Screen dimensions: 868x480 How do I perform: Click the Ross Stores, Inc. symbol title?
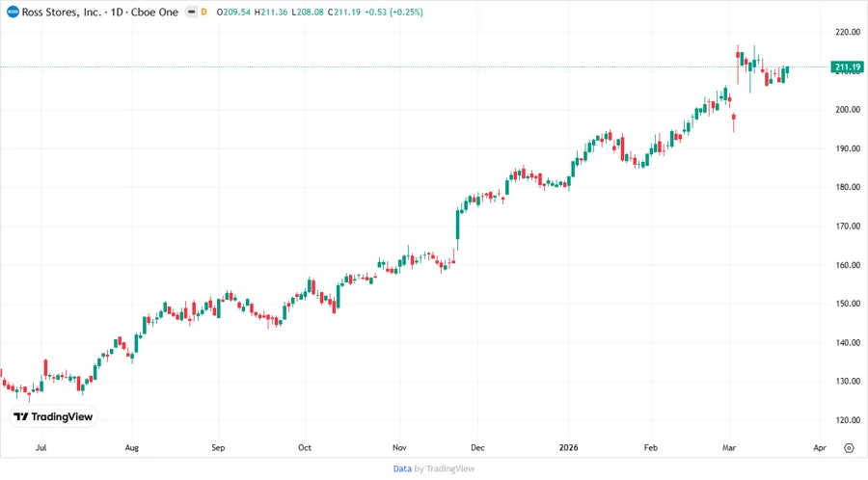[62, 12]
